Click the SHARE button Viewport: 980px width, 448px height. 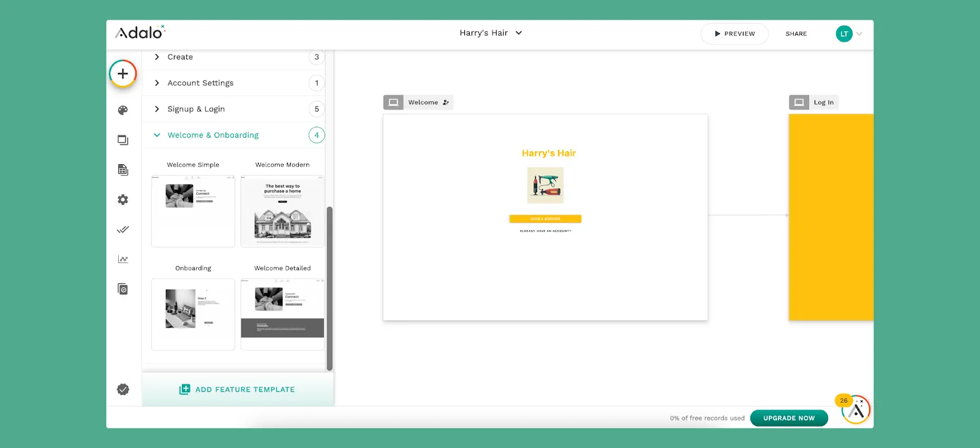796,34
